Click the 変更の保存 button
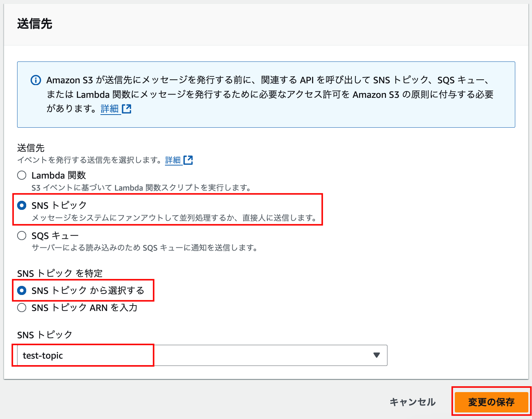Screen dimensions: 532x419 point(491,402)
